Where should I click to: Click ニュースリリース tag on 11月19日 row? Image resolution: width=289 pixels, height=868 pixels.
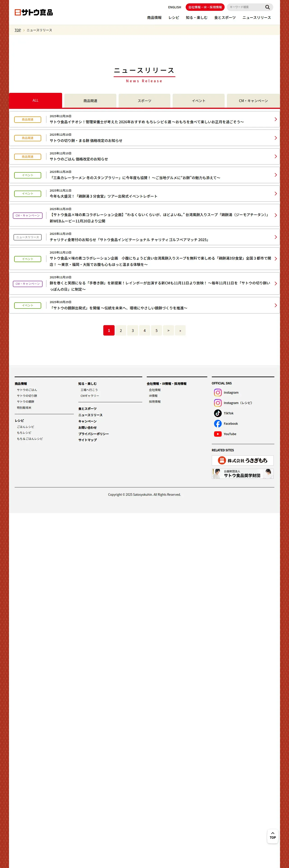click(x=28, y=237)
